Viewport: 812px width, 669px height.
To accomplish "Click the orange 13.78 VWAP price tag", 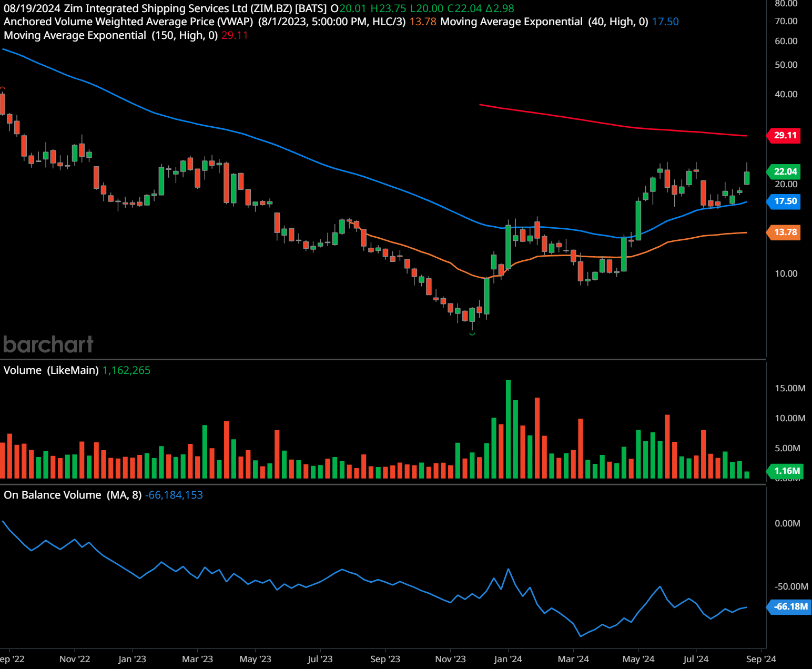I will tap(784, 232).
